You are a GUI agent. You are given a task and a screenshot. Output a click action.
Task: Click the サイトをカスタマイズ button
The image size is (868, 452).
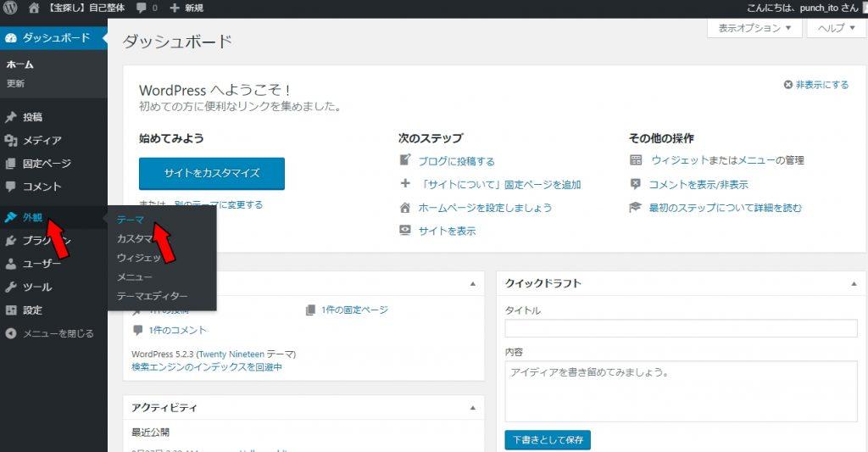211,173
